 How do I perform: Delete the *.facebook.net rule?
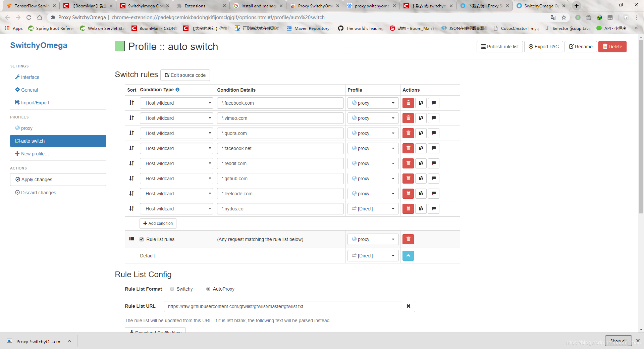pos(408,148)
